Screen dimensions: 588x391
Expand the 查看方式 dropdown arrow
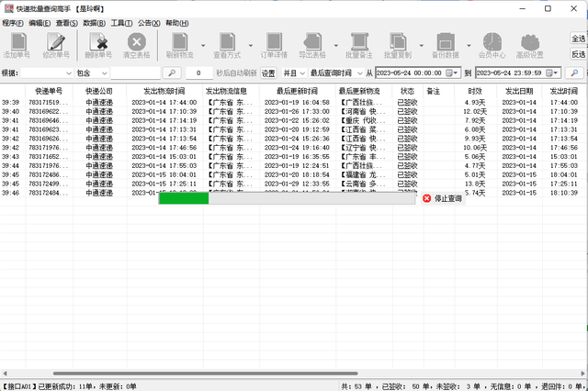[x=251, y=46]
